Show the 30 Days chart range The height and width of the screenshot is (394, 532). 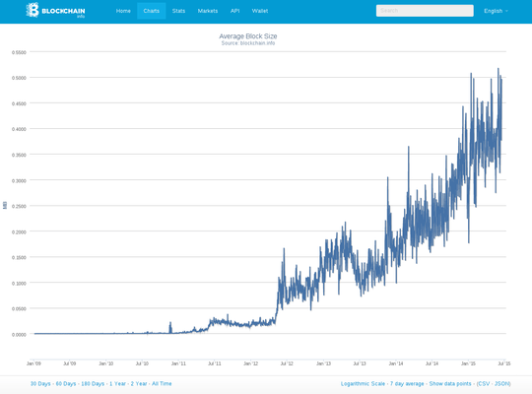click(x=40, y=383)
